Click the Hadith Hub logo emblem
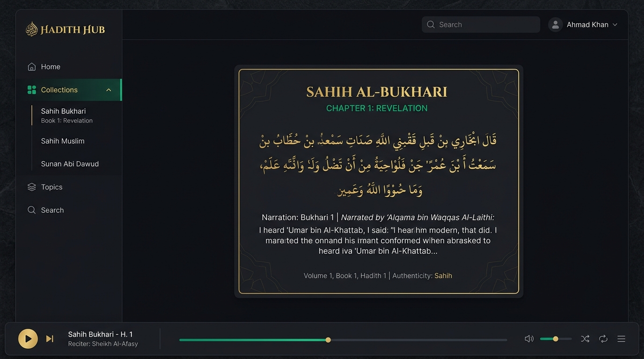This screenshot has height=359, width=644. [32, 29]
